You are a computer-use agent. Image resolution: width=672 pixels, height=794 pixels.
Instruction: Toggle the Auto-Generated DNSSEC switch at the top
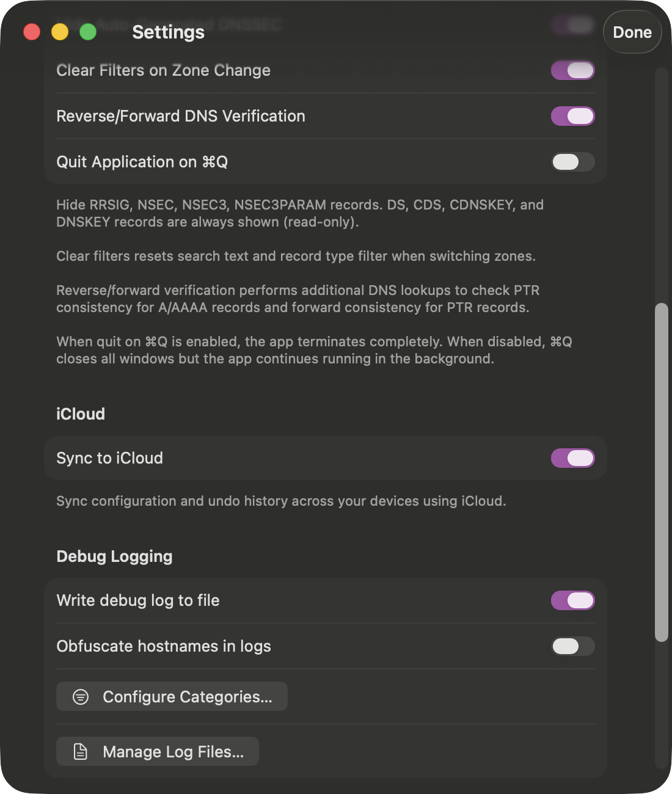pos(572,24)
